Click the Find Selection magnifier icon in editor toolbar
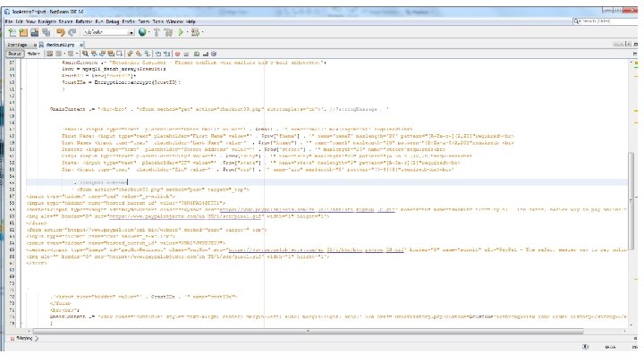Viewport: 644px width, 362px height. (85, 54)
